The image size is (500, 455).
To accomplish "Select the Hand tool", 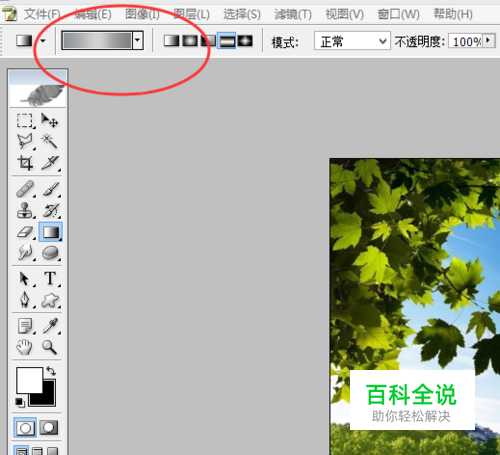I will 24,347.
